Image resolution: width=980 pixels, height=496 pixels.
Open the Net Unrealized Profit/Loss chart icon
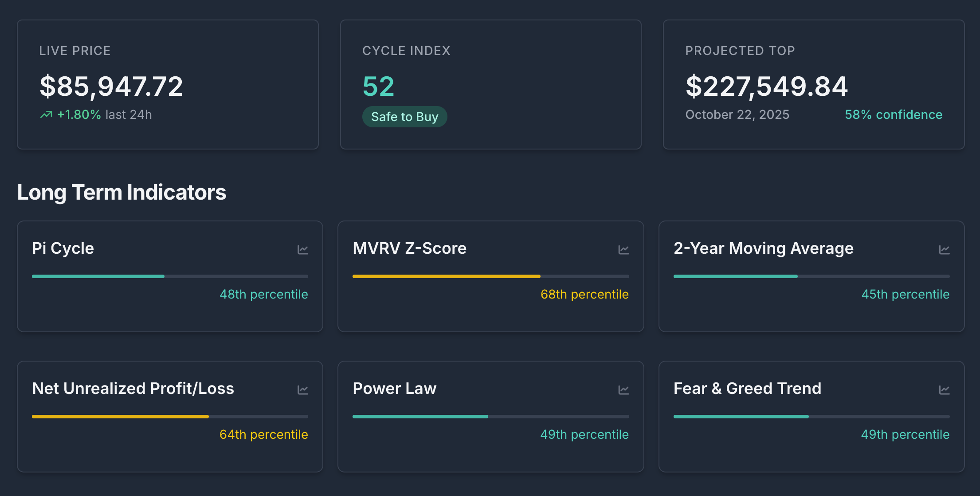tap(303, 390)
